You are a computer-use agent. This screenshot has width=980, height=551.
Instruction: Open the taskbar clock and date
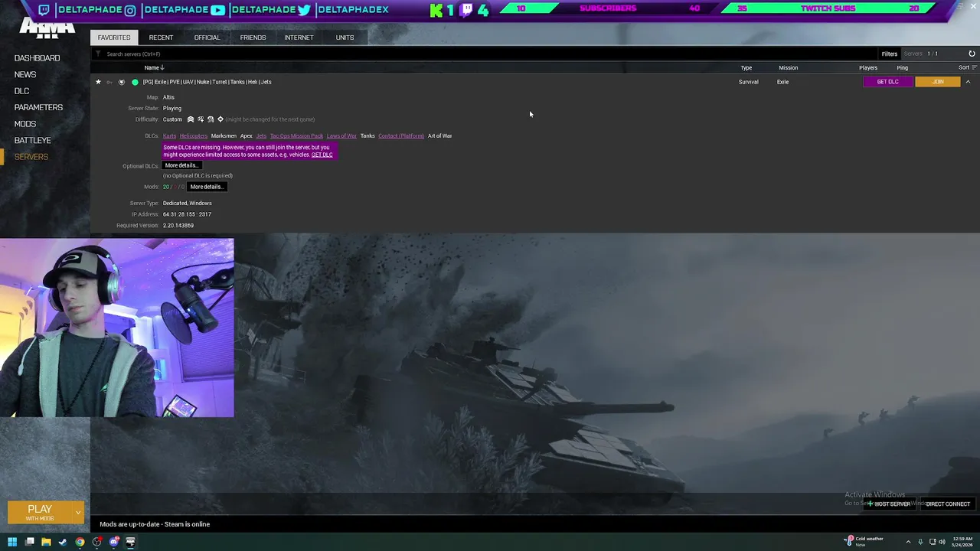tap(962, 542)
